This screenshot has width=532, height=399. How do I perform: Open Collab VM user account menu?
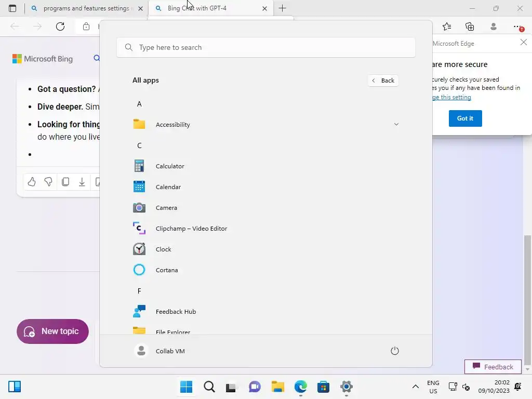pos(159,351)
